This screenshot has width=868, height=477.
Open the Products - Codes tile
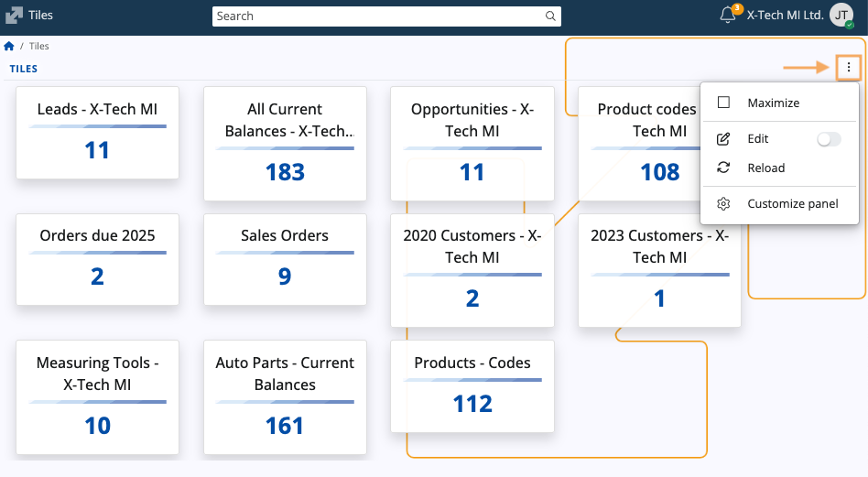(472, 385)
